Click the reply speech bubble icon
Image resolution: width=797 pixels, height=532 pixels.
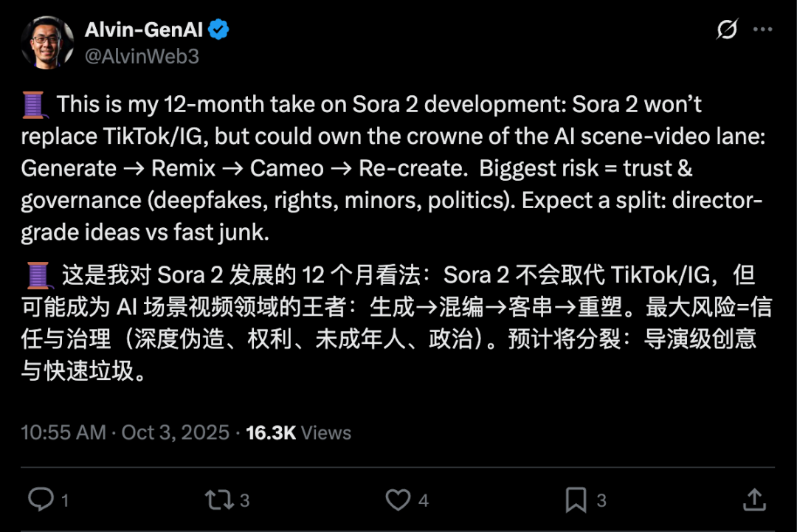point(40,500)
